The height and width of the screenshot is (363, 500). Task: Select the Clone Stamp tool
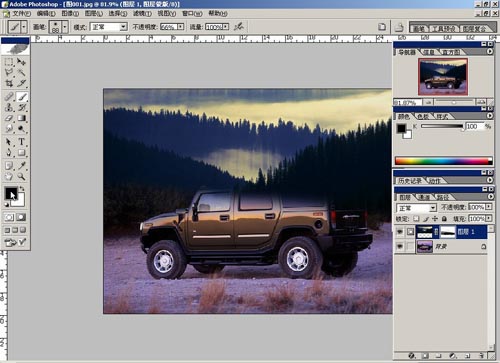(x=9, y=107)
